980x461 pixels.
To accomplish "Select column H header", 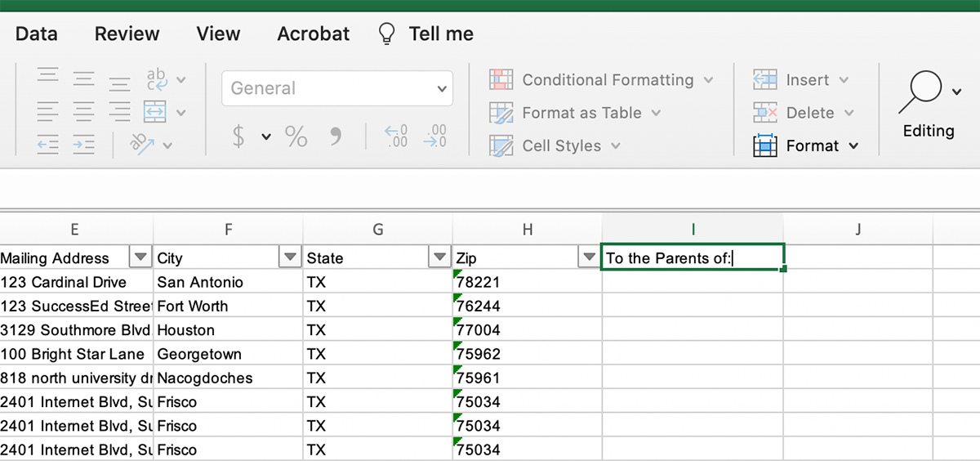I will [x=528, y=230].
